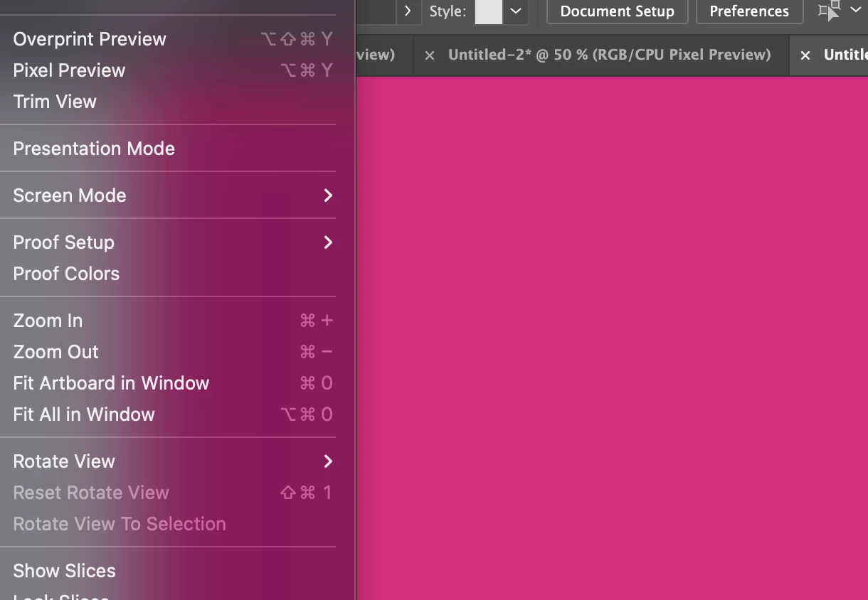Close the Untitled-2 document tab

tap(429, 55)
